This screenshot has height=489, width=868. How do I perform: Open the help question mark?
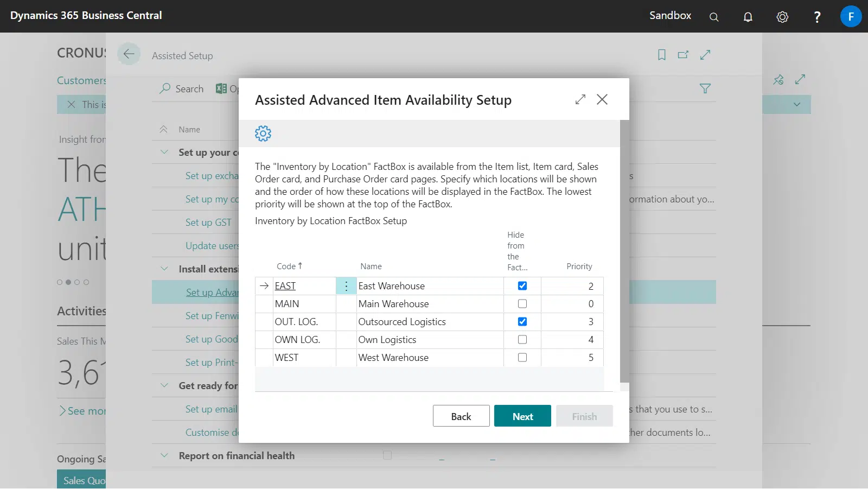[x=817, y=17]
